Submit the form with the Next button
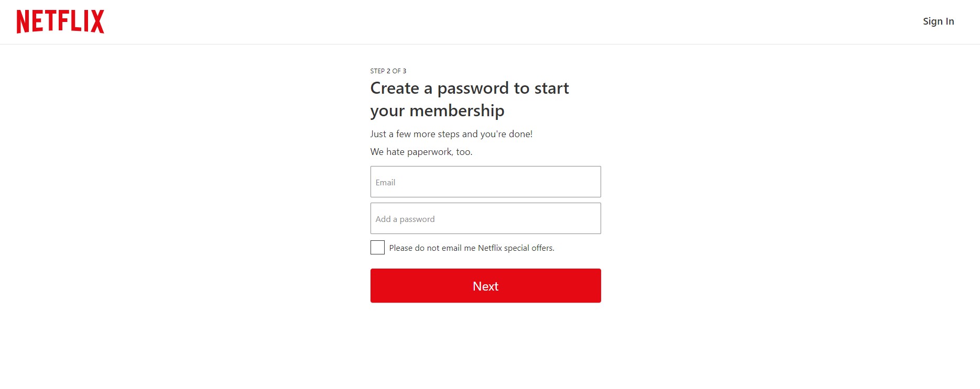Viewport: 980px width, 389px height. (x=485, y=285)
